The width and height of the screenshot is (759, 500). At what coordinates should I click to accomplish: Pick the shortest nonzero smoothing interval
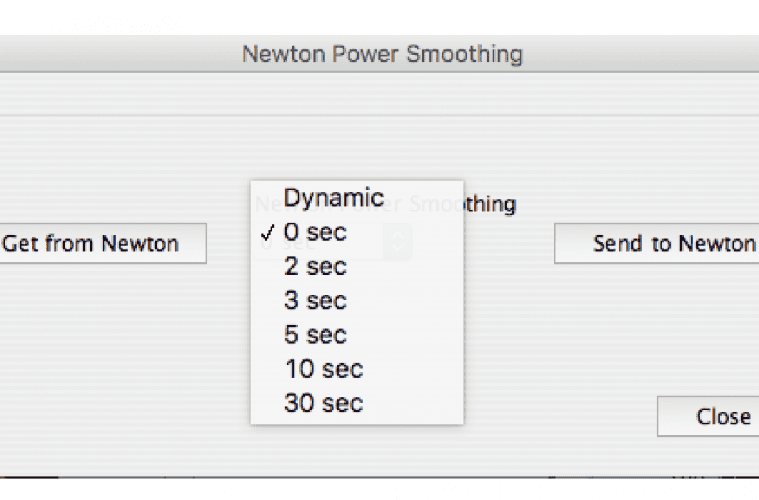[x=315, y=267]
